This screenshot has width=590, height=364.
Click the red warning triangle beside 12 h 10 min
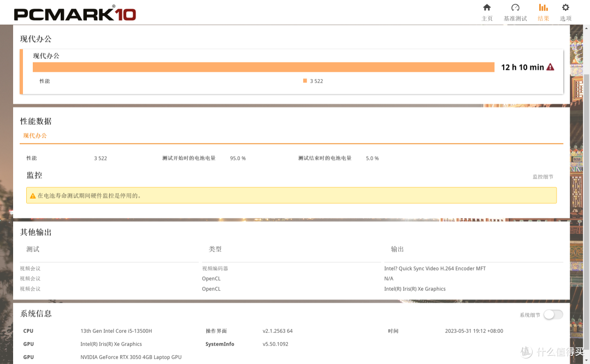[x=550, y=67]
